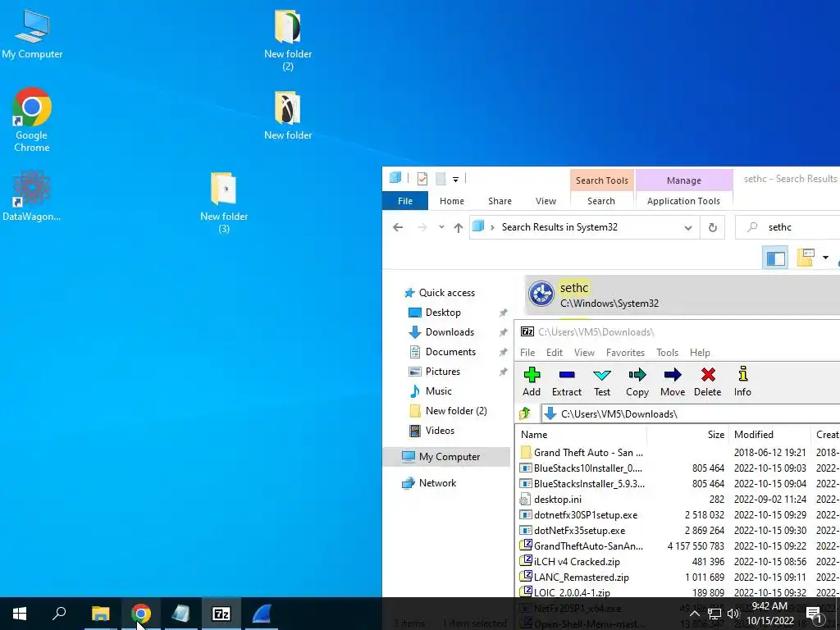840x630 pixels.
Task: Select the New folder (3) desktop icon
Action: 224,203
